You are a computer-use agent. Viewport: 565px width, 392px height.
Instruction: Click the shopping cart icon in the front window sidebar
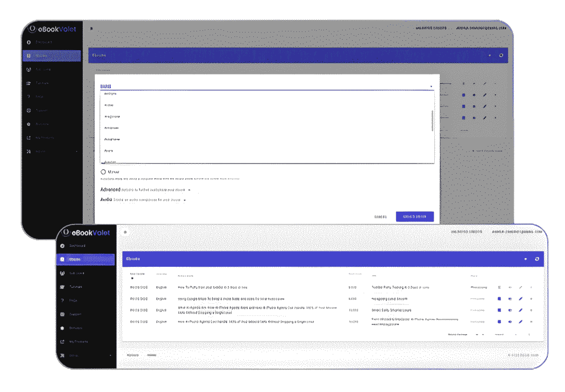pos(62,287)
